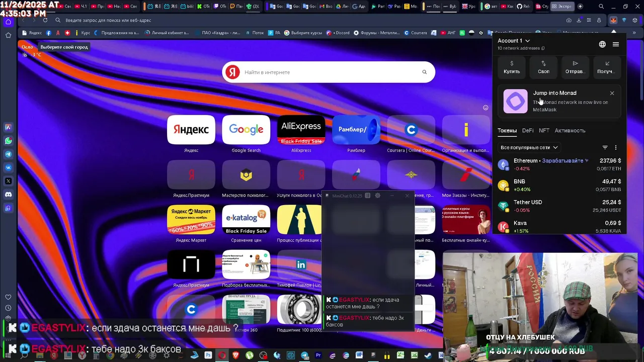Open MetaMask networks globe icon
This screenshot has height=362, width=644.
click(x=602, y=44)
